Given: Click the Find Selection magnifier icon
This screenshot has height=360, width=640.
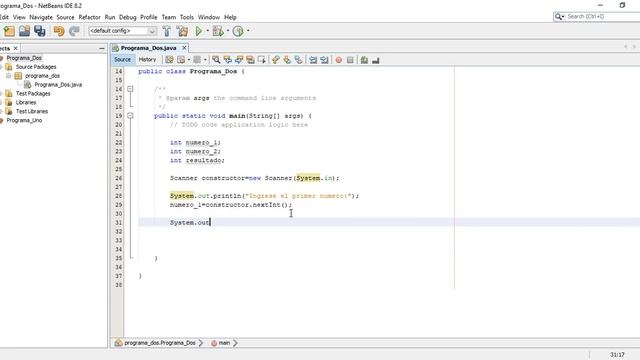Looking at the screenshot, I should click(x=216, y=60).
